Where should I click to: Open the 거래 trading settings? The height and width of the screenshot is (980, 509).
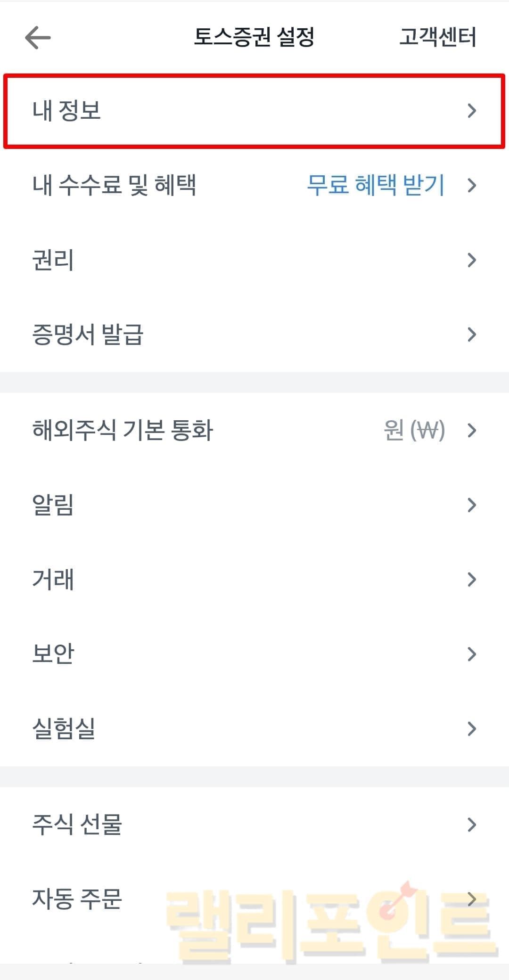coord(53,580)
